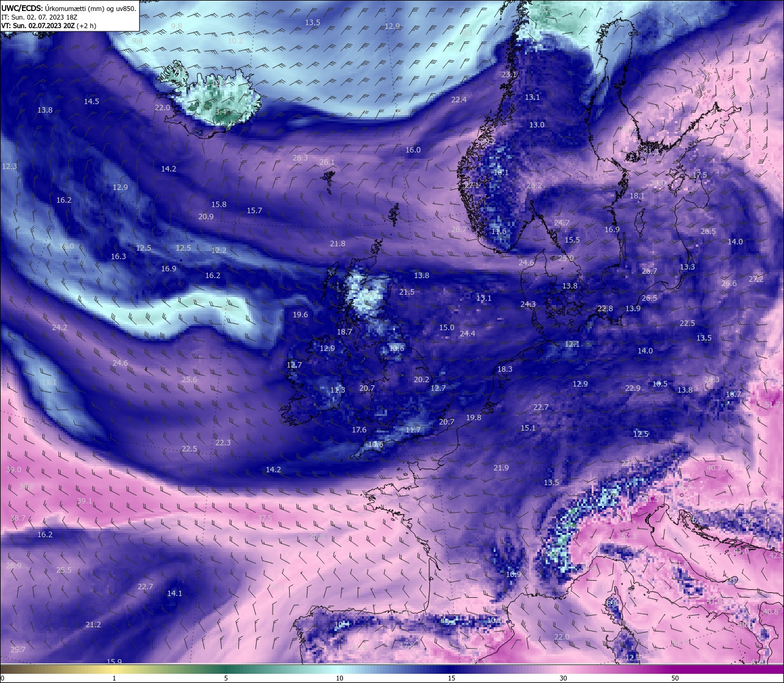Click the 12.2 value label
This screenshot has width=784, height=683.
pyautogui.click(x=219, y=251)
